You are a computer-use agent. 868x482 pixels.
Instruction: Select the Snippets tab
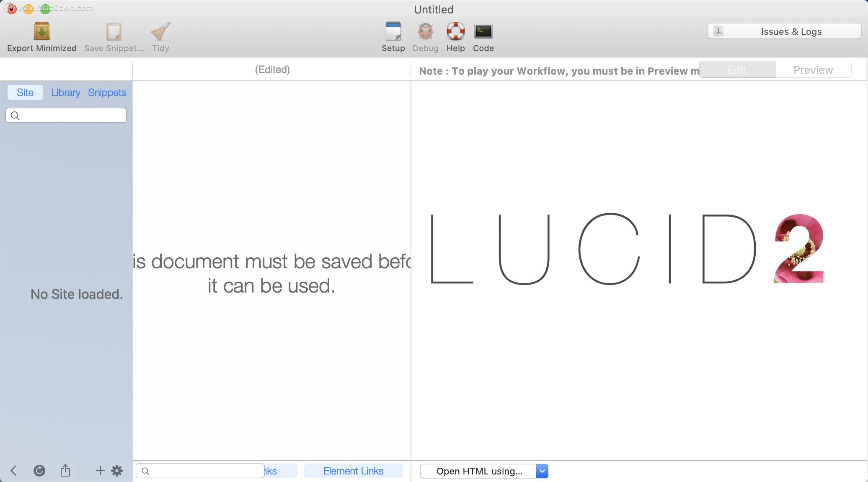coord(107,92)
